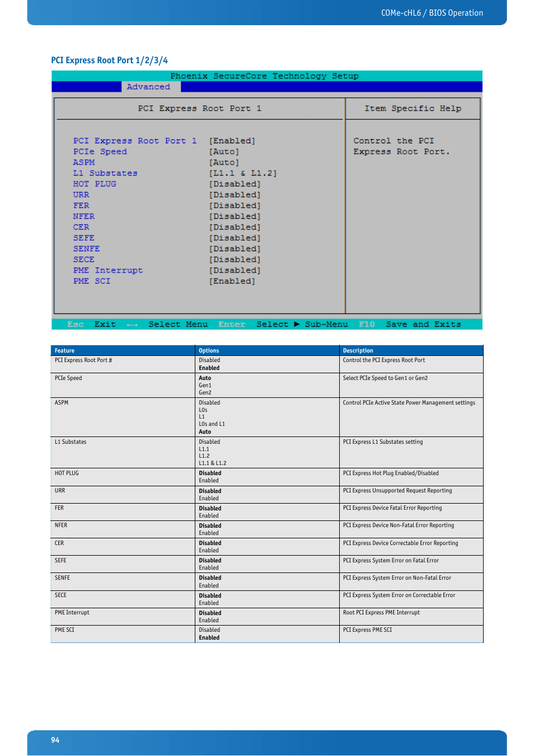Click the Save and Exits hint
The width and height of the screenshot is (534, 756).
[423, 325]
